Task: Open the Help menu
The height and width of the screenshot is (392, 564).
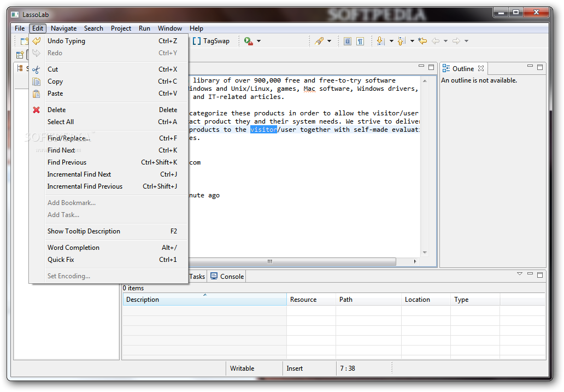Action: [196, 28]
